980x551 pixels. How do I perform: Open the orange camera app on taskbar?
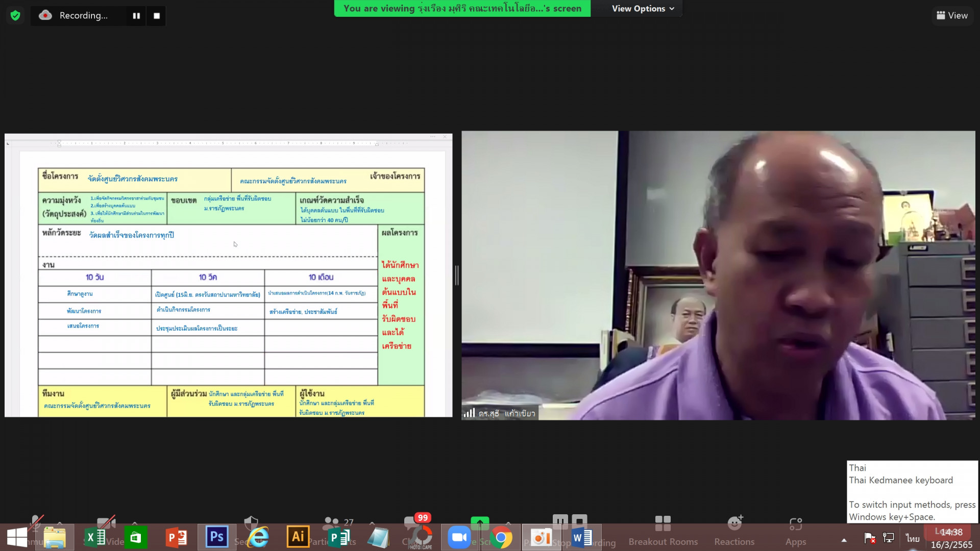point(541,537)
